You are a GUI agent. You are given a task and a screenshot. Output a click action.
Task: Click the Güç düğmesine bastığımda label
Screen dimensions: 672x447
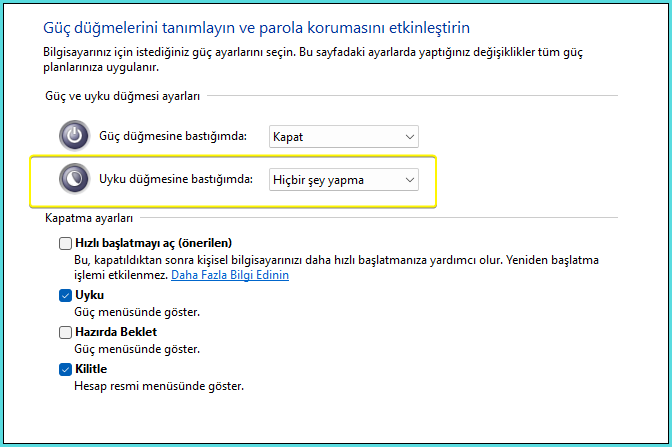click(173, 136)
